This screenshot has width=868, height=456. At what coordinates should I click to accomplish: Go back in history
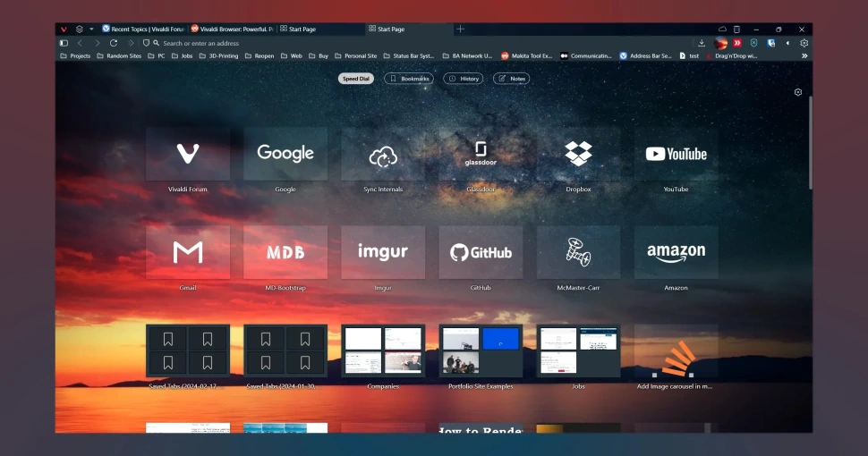point(81,43)
